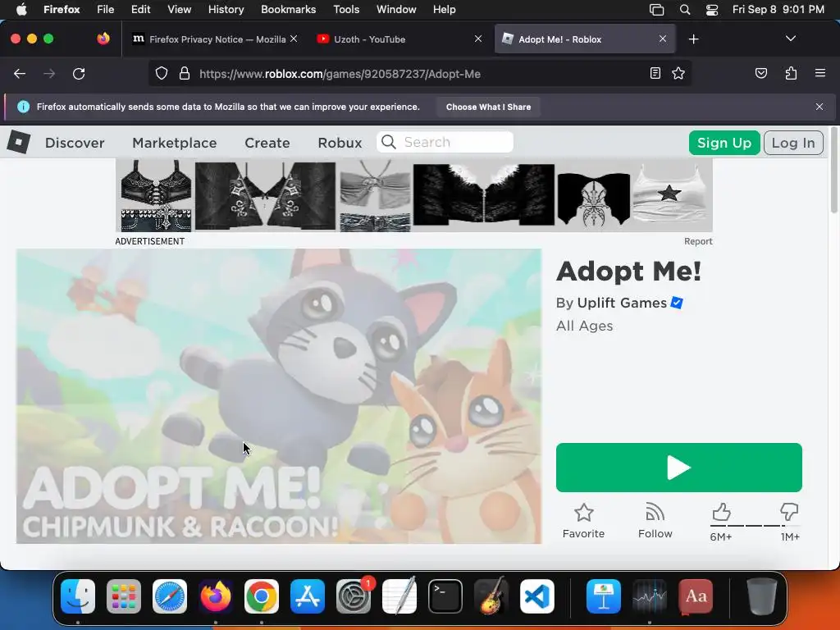This screenshot has width=840, height=630.
Task: Open Marketplace in Roblox navigation
Action: (x=174, y=143)
